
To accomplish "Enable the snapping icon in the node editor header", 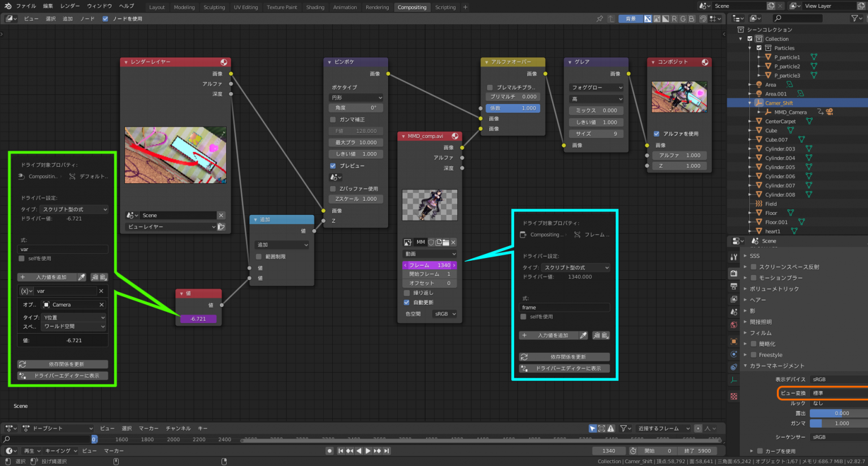I will [703, 18].
